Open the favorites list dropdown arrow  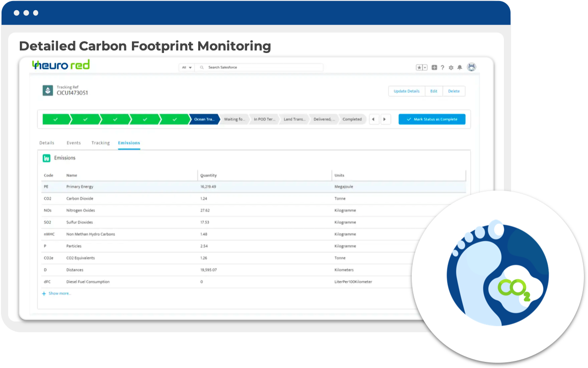tap(425, 67)
